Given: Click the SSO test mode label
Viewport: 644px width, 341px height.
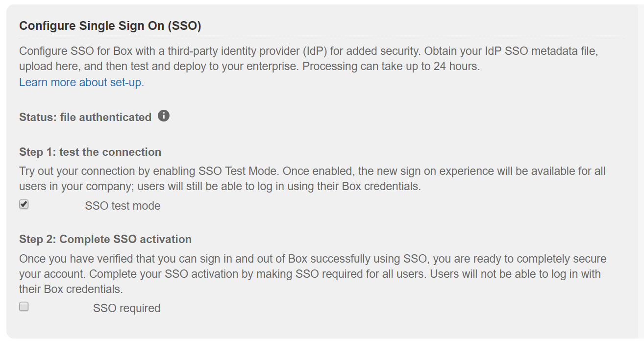Looking at the screenshot, I should click(x=123, y=206).
